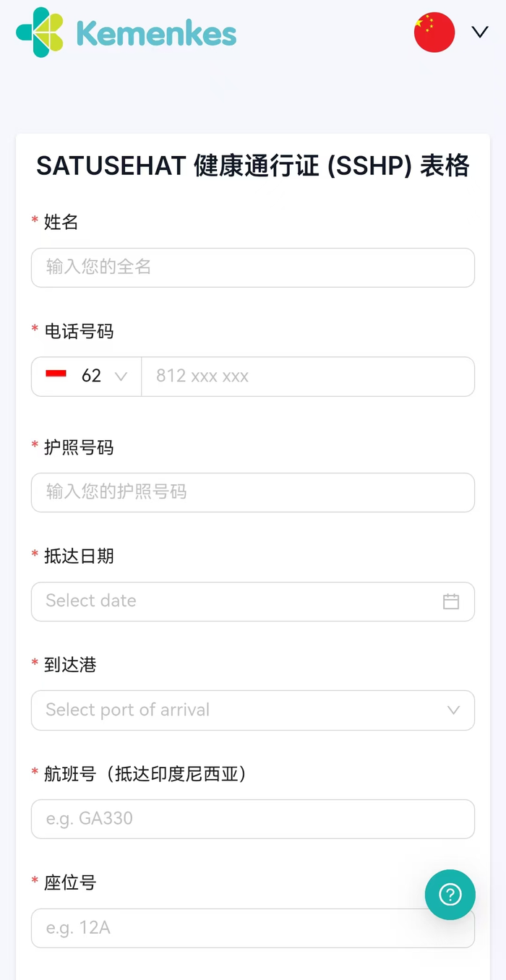Click the 电话号码 field label
This screenshot has width=506, height=980.
(x=79, y=332)
